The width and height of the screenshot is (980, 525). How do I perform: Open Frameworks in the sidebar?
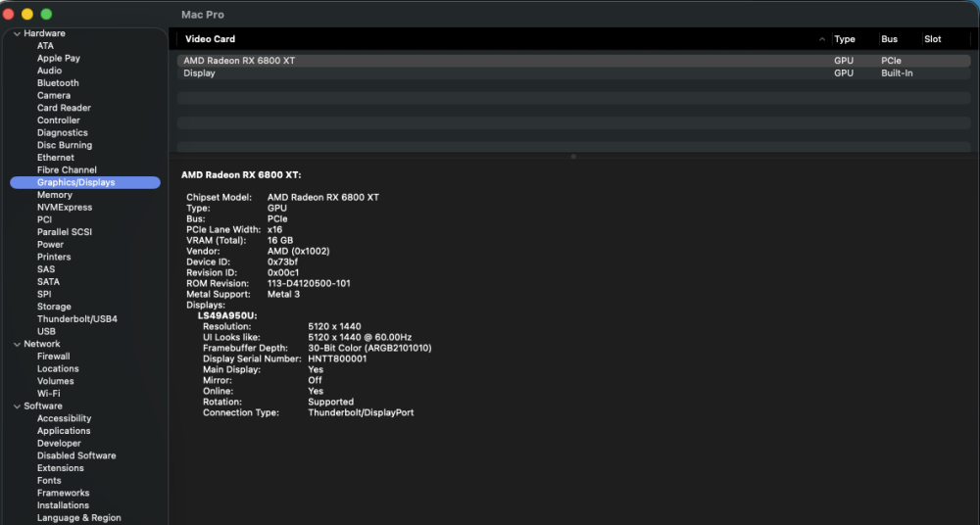point(63,493)
